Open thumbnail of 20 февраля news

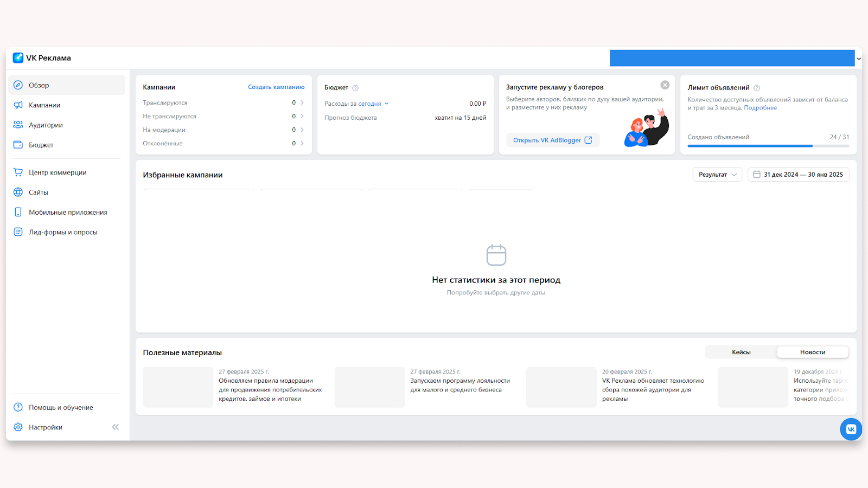click(561, 387)
